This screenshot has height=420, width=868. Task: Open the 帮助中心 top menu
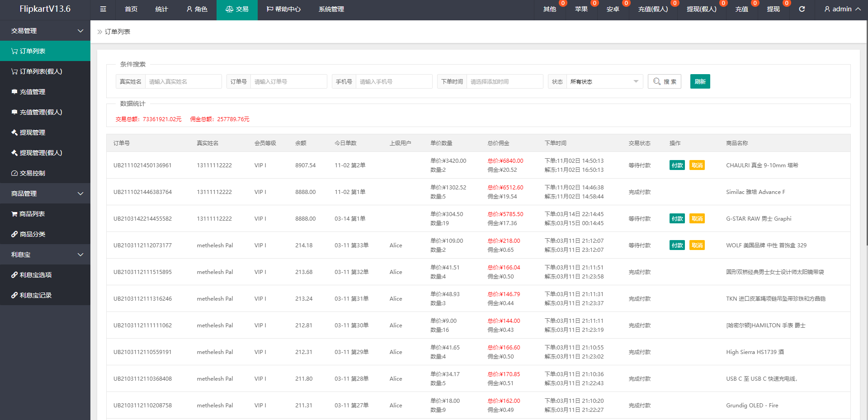(283, 9)
